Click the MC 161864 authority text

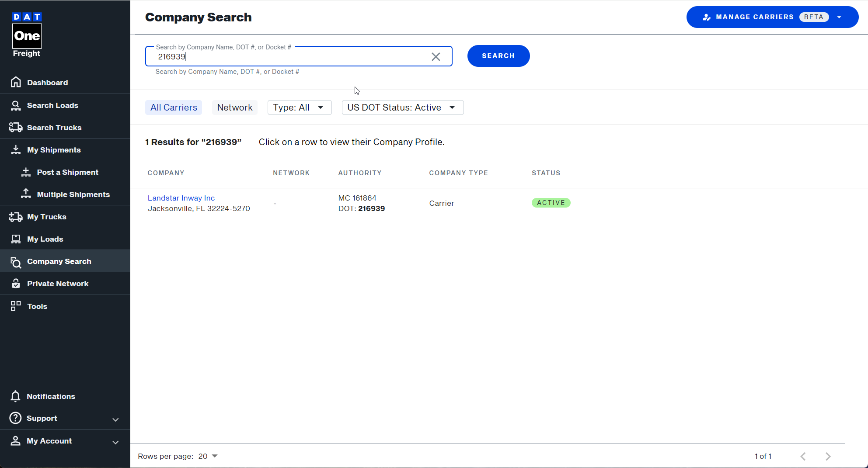click(x=357, y=198)
